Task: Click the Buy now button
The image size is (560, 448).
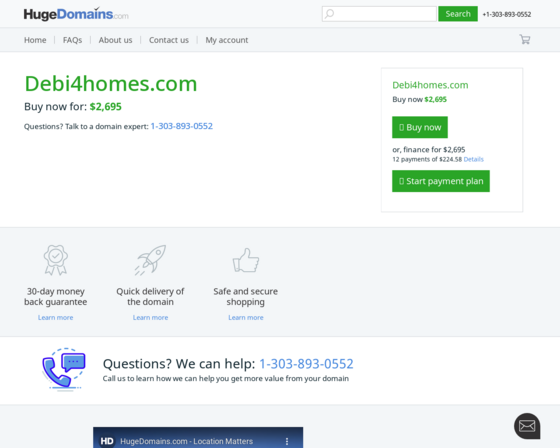Action: (x=420, y=127)
